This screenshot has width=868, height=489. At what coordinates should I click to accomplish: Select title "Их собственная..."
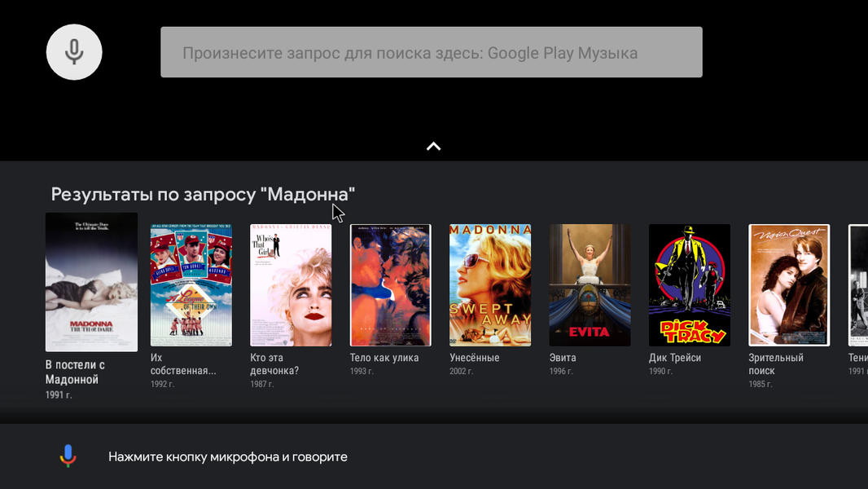(x=183, y=363)
